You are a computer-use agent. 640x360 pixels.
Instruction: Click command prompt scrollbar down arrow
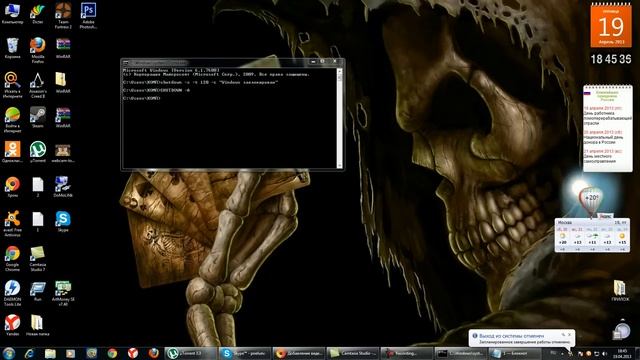pos(339,165)
